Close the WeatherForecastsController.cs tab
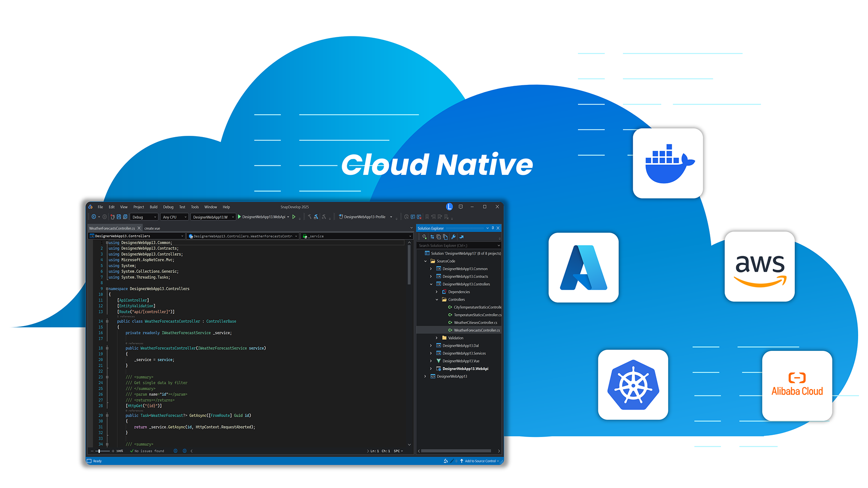This screenshot has width=868, height=488. 139,228
